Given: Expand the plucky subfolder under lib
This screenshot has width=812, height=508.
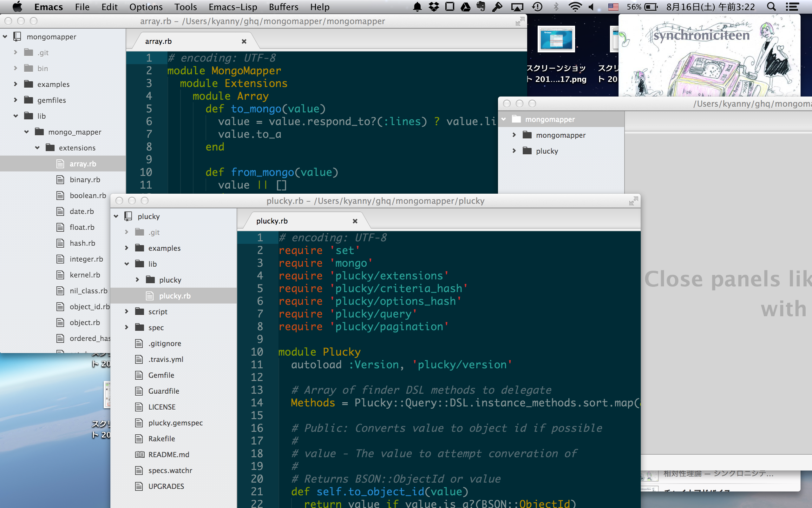Looking at the screenshot, I should pos(137,279).
